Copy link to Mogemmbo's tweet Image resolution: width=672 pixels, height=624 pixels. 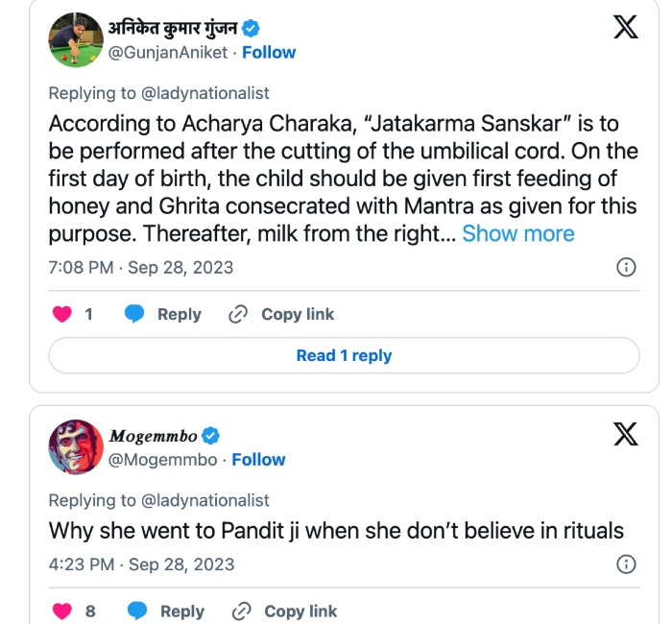[x=285, y=611]
